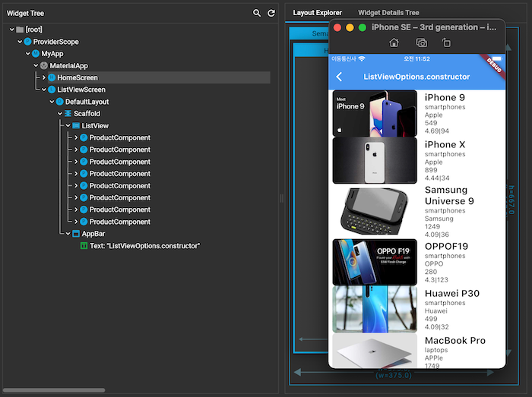Click the ListViewOptions.constructor app bar title

coord(416,77)
